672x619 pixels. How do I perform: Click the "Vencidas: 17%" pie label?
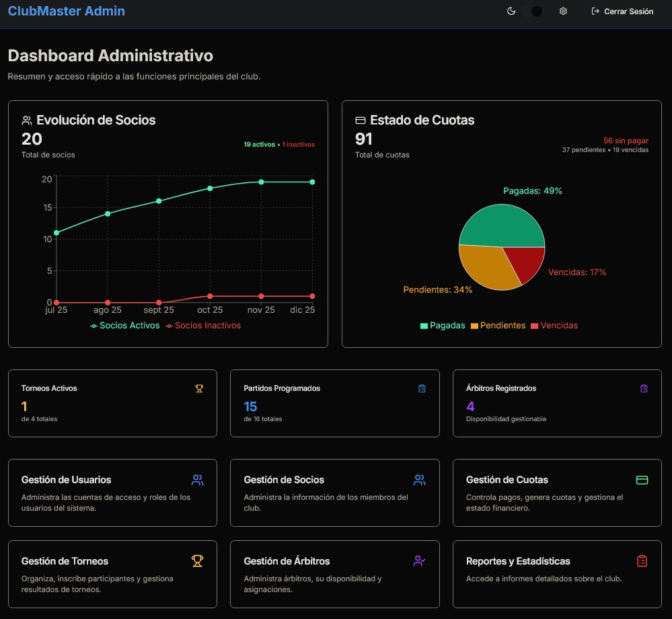(x=577, y=272)
